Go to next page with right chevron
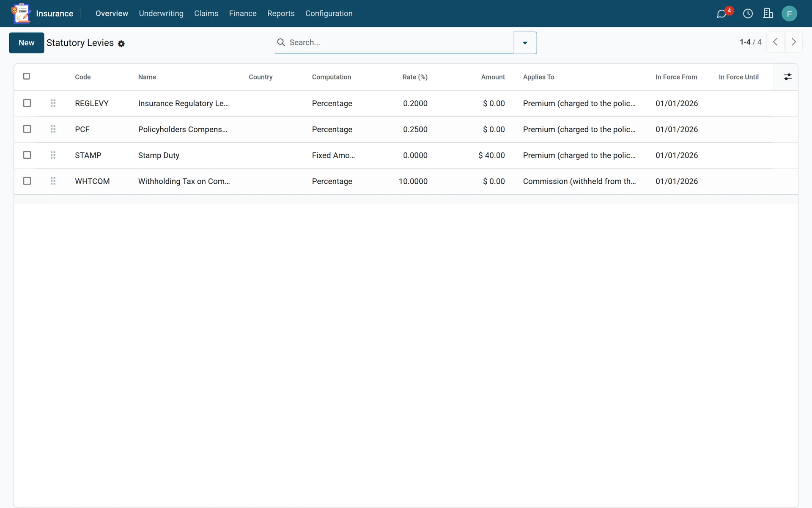The image size is (812, 508). coord(794,42)
